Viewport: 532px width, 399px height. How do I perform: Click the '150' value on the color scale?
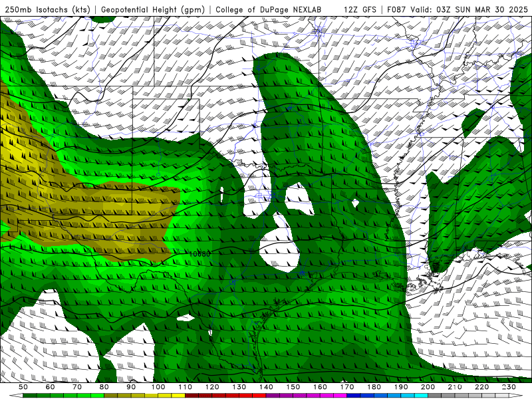(x=293, y=387)
